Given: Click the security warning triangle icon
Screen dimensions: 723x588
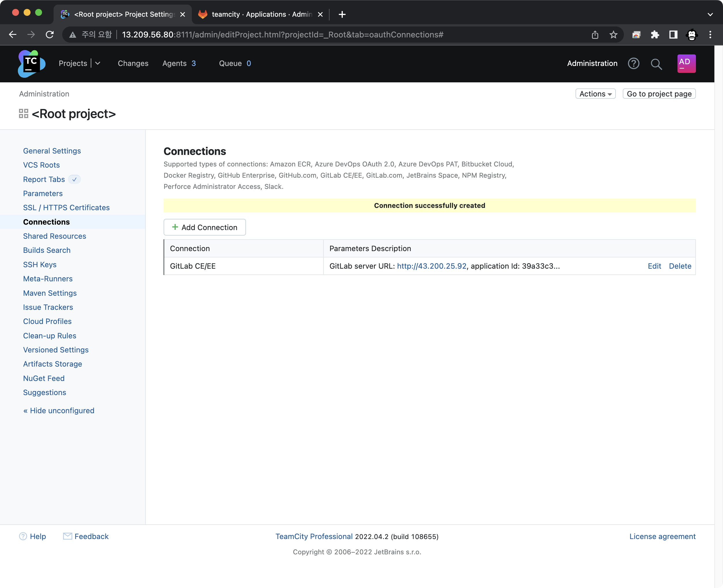Looking at the screenshot, I should pyautogui.click(x=73, y=35).
